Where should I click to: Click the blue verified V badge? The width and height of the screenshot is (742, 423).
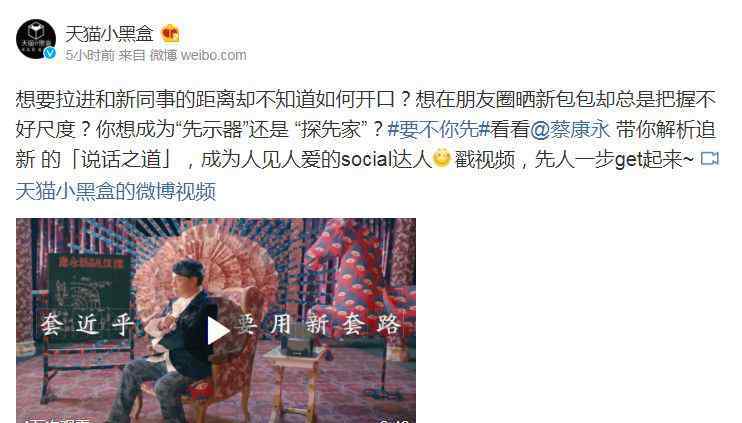50,53
